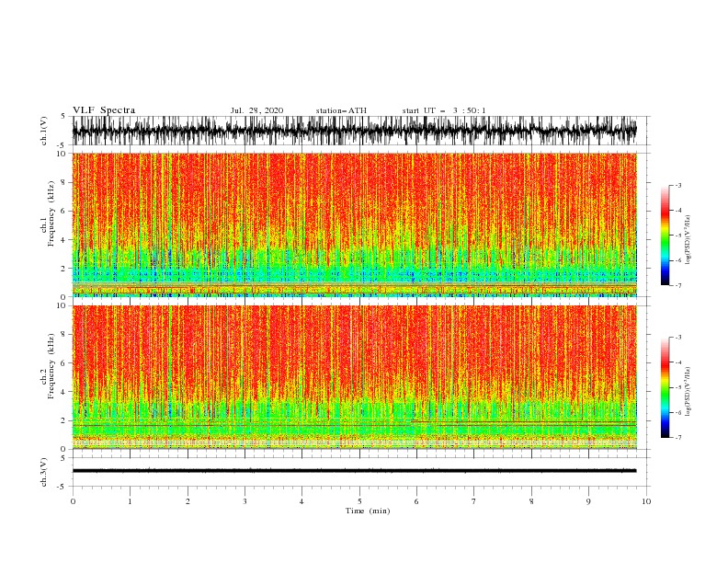Click the ch.3 waveform trace at bottom
This screenshot has height=563, width=728.
(x=354, y=471)
